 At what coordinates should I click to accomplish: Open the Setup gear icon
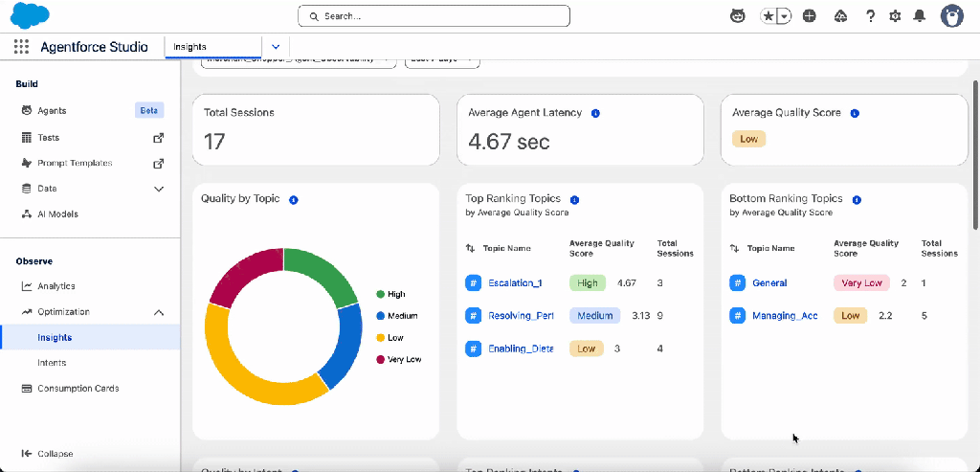895,16
